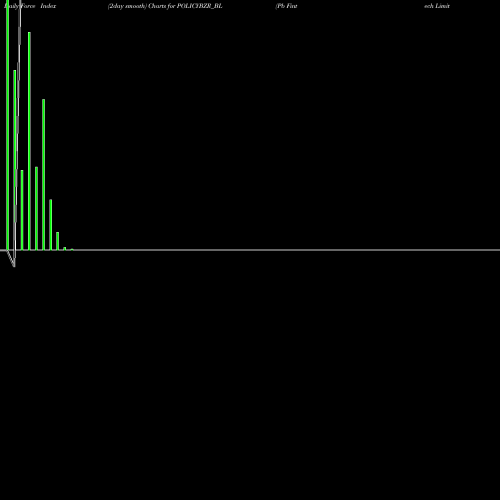
Task: Click the "Daily Force Index" title text
Action: point(30,6)
